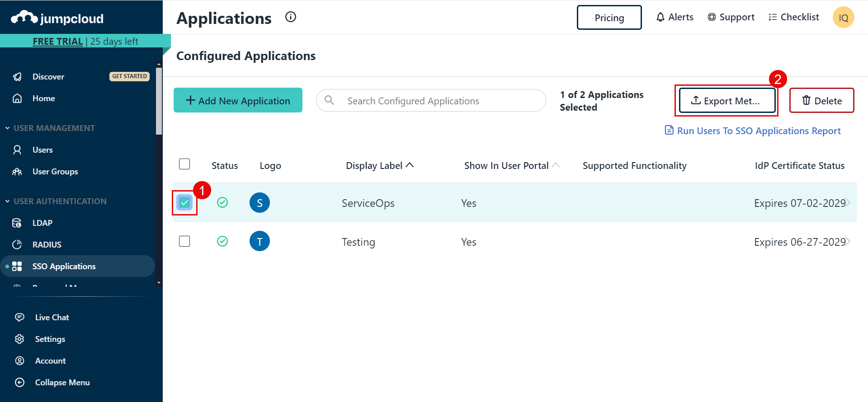Go to Users in the sidebar
The height and width of the screenshot is (402, 868).
42,150
